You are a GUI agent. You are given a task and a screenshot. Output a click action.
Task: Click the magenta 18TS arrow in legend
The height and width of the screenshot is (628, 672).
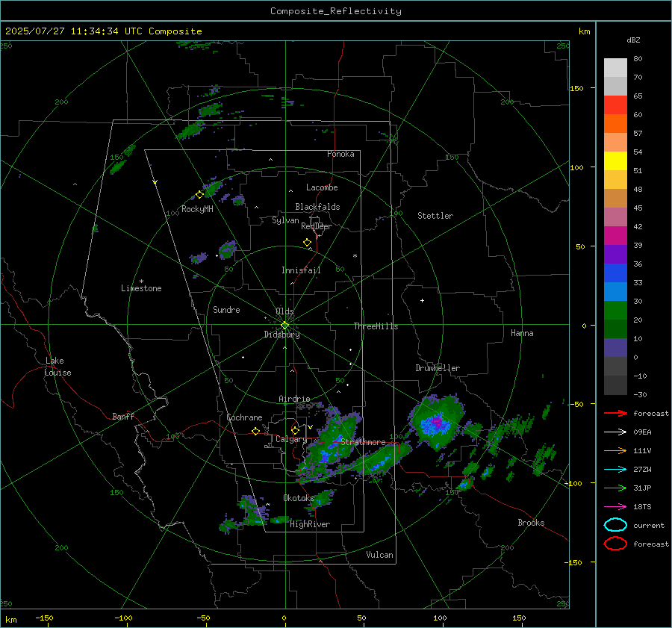pos(615,507)
